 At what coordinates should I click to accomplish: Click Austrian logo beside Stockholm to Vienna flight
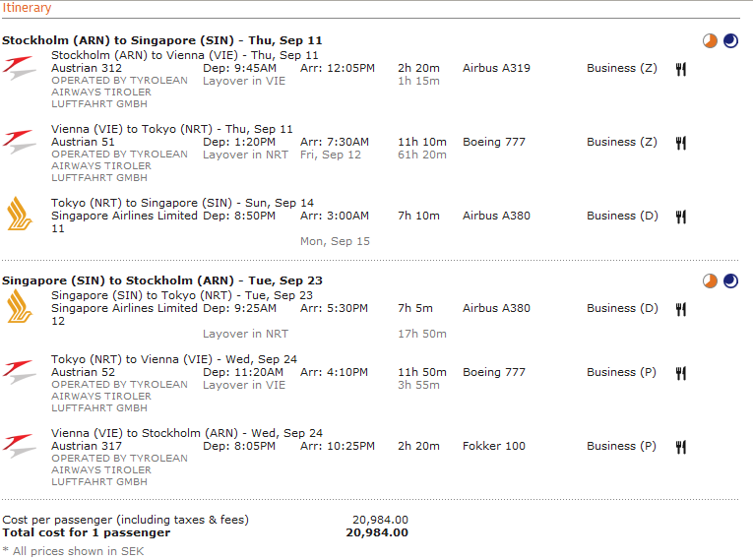(x=20, y=68)
